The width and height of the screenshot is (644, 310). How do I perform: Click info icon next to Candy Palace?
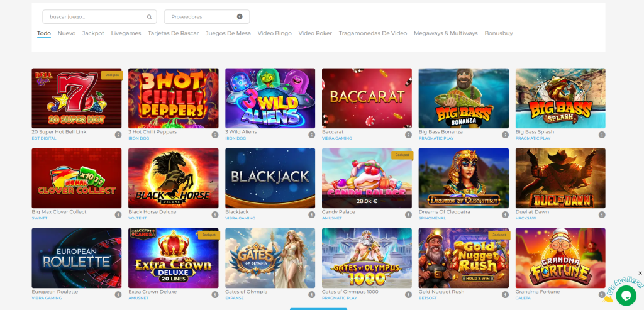click(x=408, y=214)
